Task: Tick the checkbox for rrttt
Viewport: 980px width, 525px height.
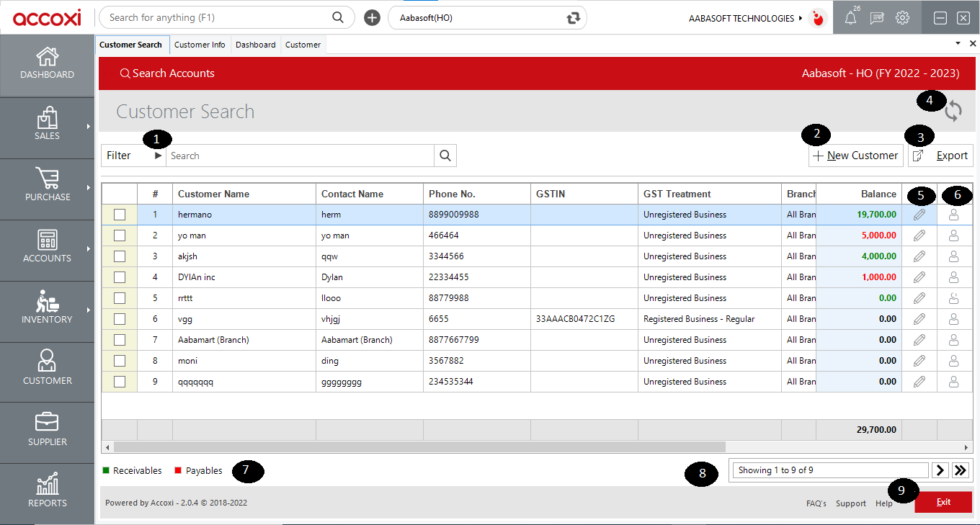Action: click(x=120, y=298)
